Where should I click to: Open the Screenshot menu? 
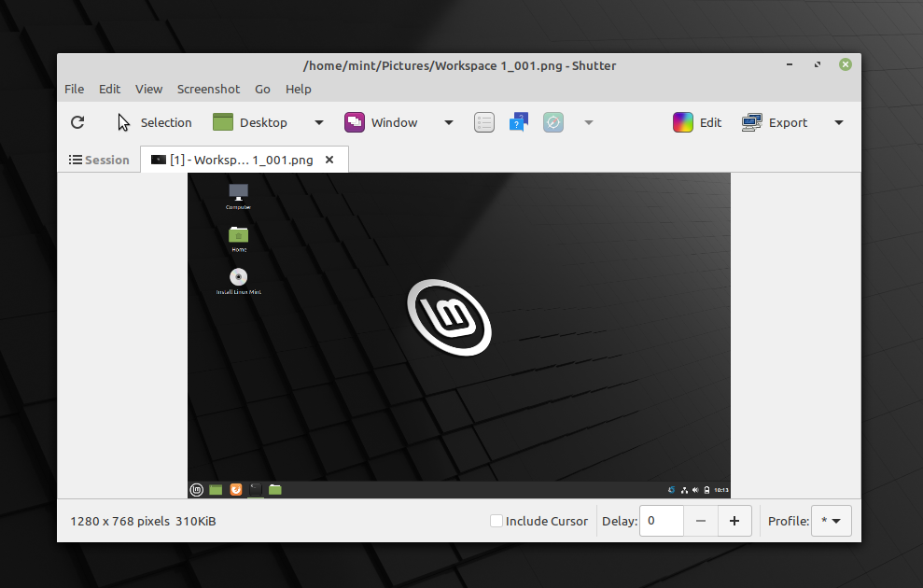[x=208, y=89]
